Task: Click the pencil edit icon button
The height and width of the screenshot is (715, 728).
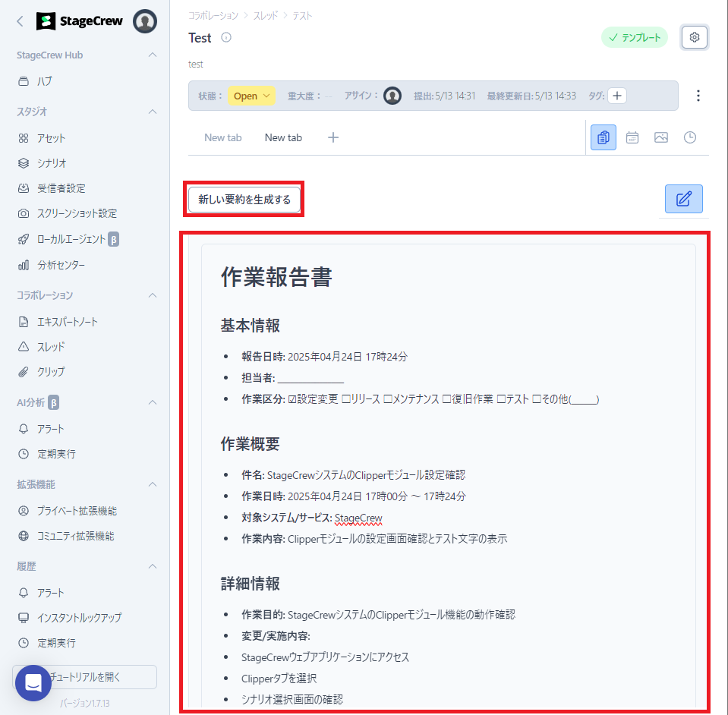Action: (683, 199)
